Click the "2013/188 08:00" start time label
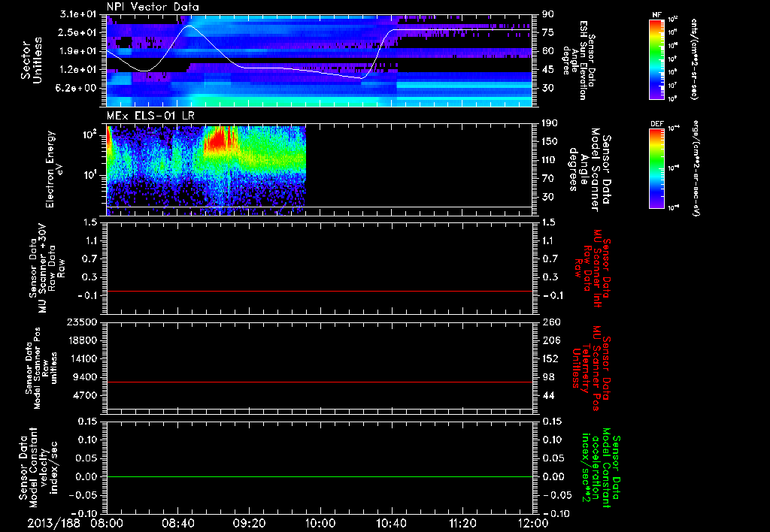Screen dimensions: 770x532 pyautogui.click(x=74, y=523)
